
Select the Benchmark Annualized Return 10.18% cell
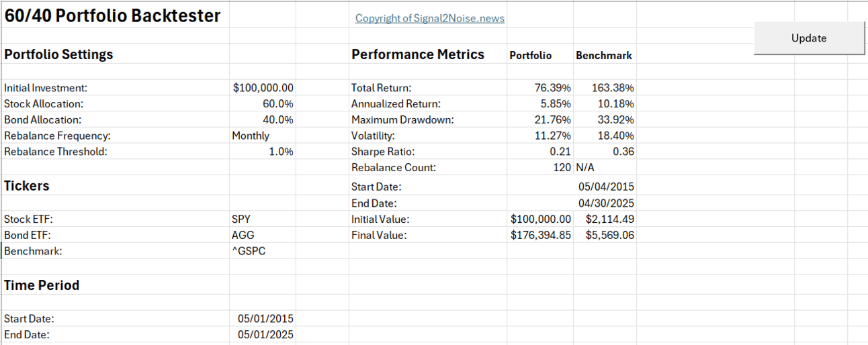click(605, 104)
